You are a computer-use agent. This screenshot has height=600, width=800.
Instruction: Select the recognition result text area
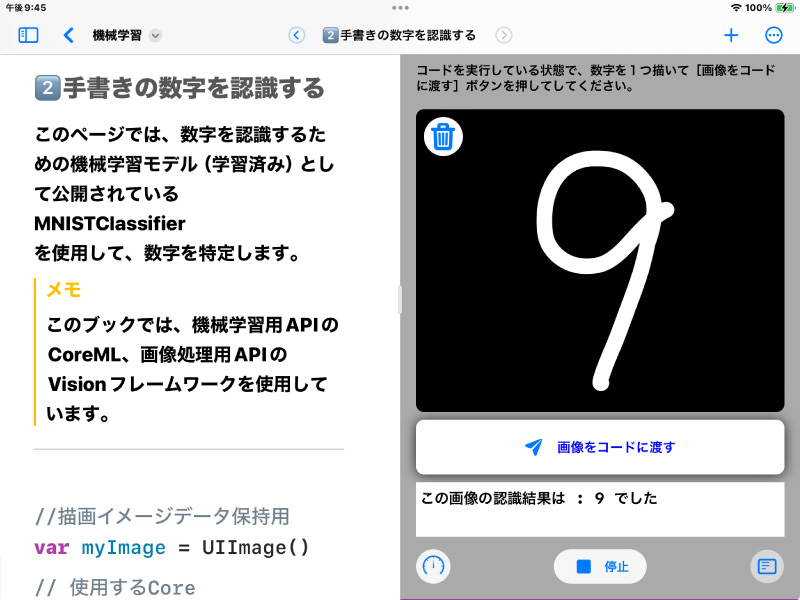pos(600,508)
